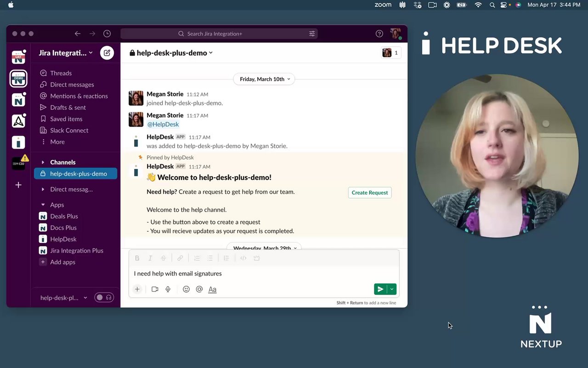Send the message with the green arrow

(380, 289)
